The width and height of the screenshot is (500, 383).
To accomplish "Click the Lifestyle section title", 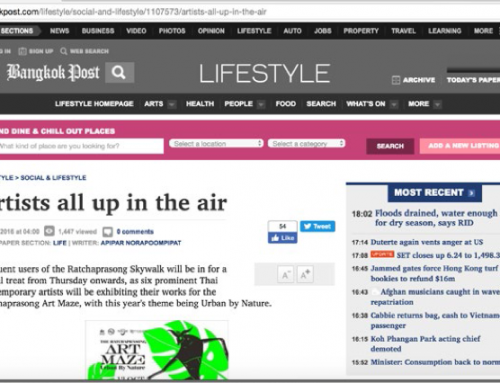I will point(265,73).
